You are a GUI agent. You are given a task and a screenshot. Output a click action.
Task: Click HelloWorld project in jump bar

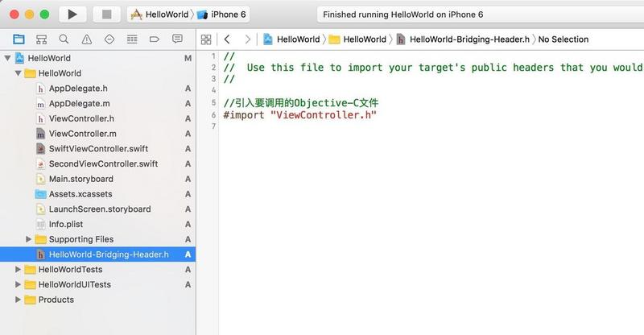[291, 39]
